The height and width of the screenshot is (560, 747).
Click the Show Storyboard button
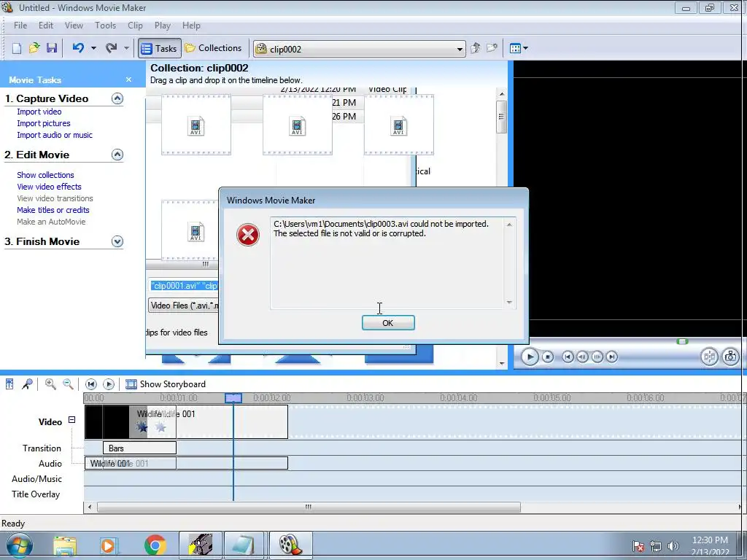pos(166,384)
